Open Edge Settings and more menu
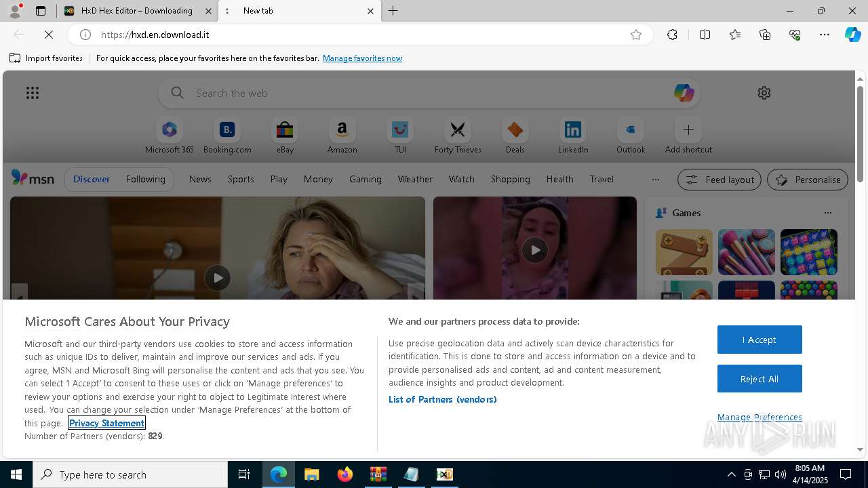 coord(825,35)
